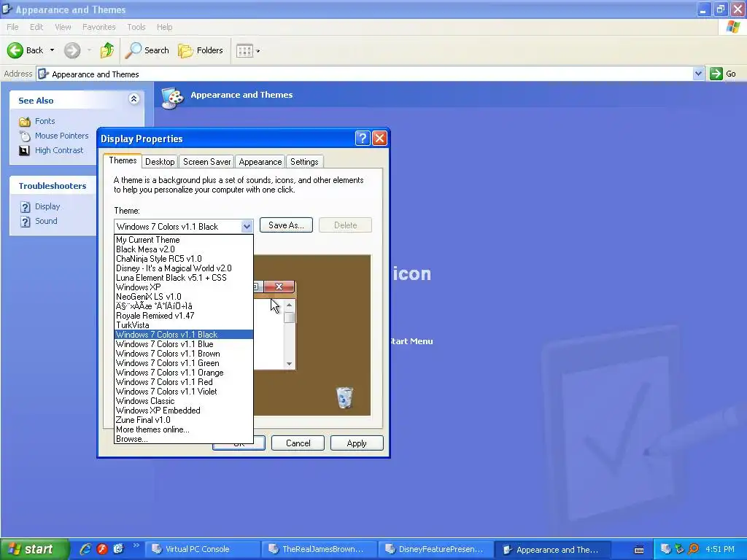Choose NeoGeniX LS v1.0 theme

pos(183,297)
